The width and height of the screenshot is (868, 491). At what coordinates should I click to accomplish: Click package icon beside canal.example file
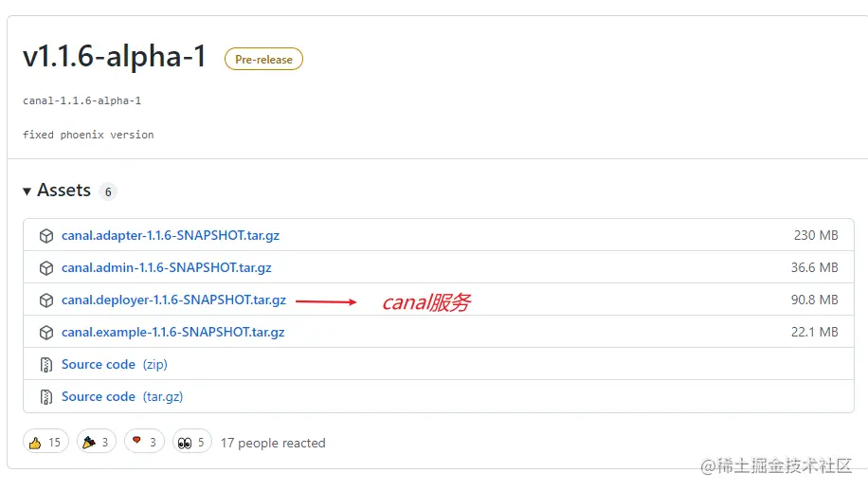(x=46, y=332)
